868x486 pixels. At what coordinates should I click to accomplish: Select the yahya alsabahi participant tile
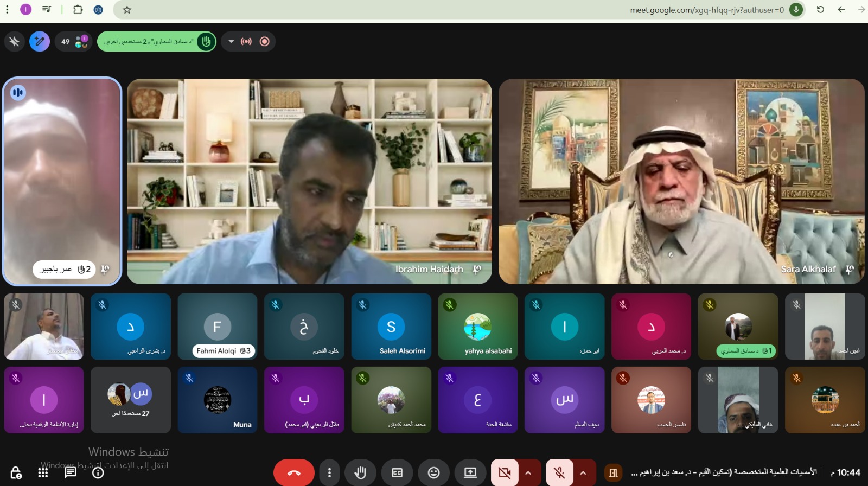[x=477, y=327]
